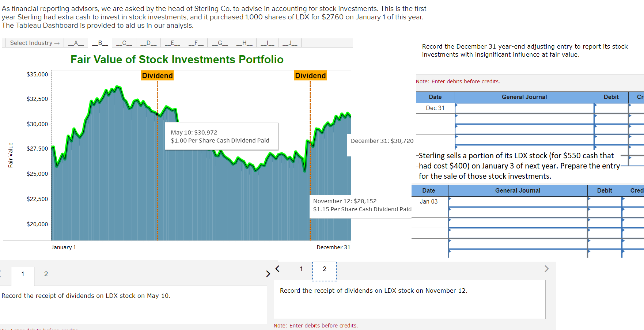This screenshot has height=330, width=644.
Task: Click November 12: $28,152 tooltip text
Action: [x=345, y=201]
